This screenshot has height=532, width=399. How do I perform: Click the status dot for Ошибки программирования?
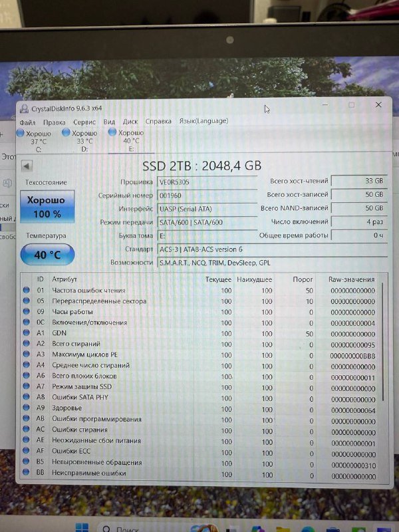pos(26,418)
